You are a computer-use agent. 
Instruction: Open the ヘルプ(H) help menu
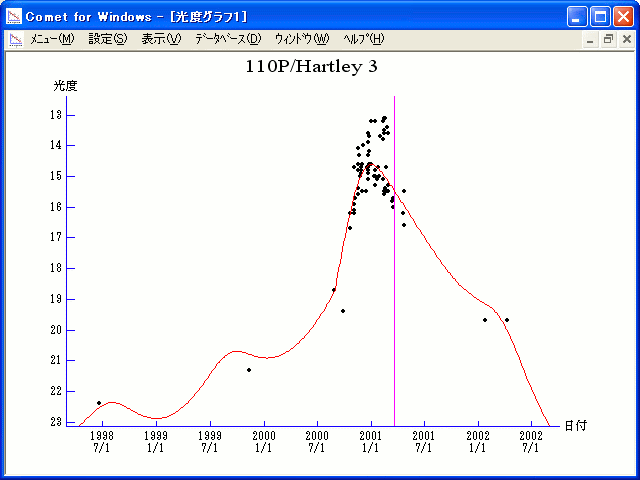[363, 39]
